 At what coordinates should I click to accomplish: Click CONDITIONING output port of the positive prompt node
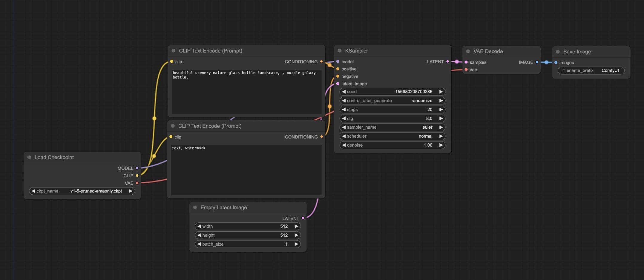pos(321,61)
